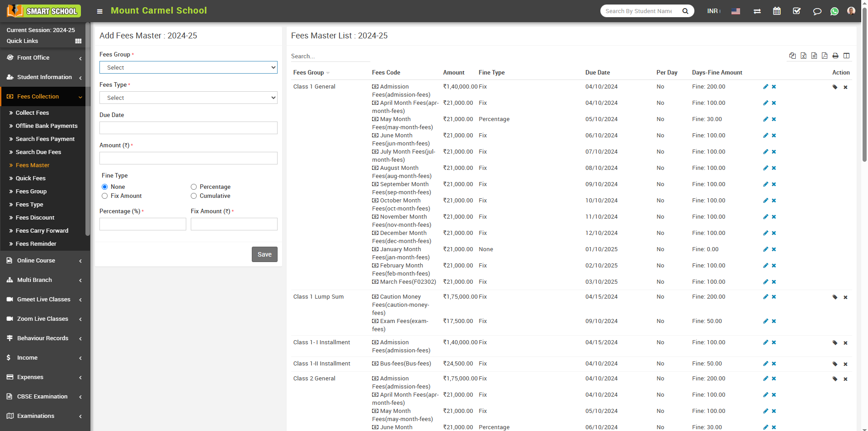Open Collect Fees from the sidebar

click(32, 112)
